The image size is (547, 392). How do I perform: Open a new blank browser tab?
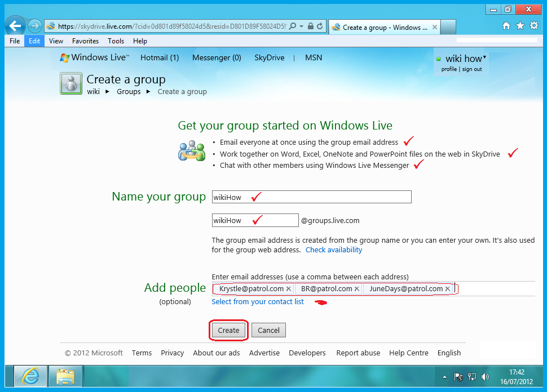448,27
